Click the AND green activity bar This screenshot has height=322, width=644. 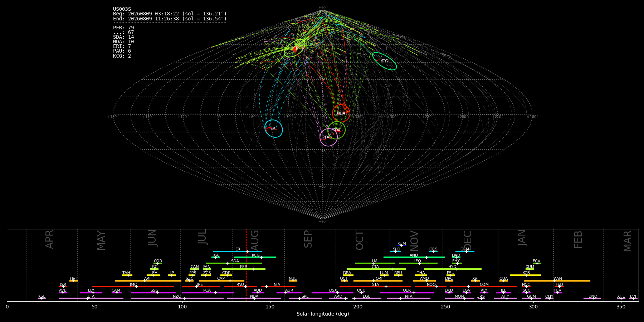click(x=414, y=257)
